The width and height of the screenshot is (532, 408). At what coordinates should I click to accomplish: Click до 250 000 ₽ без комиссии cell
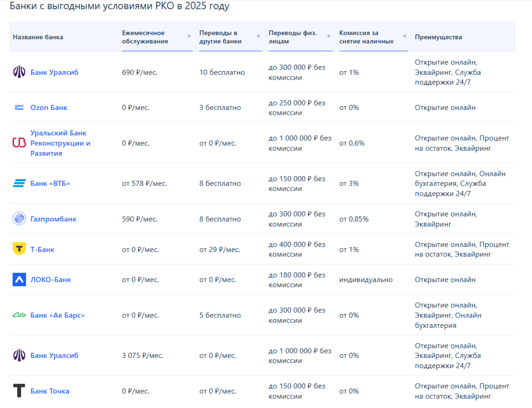pyautogui.click(x=297, y=108)
